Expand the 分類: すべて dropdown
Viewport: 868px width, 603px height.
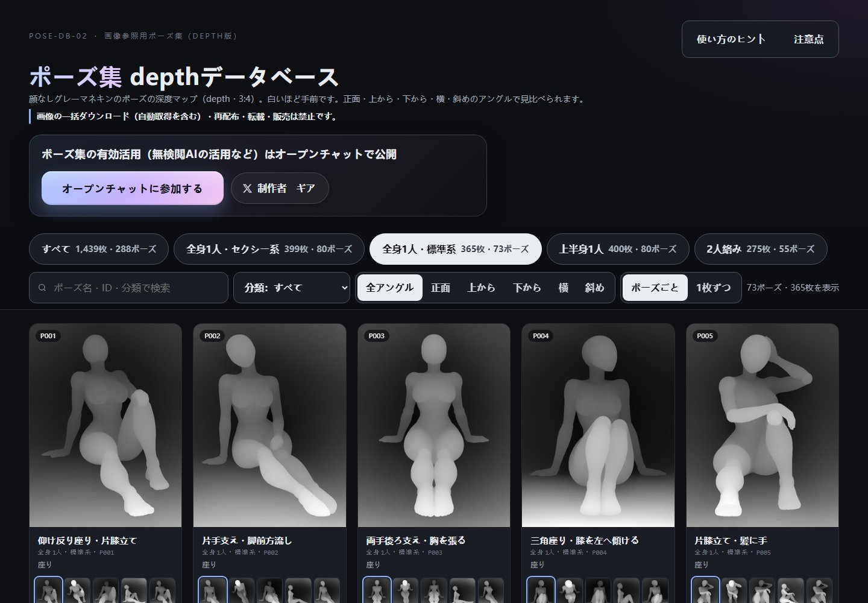point(292,288)
